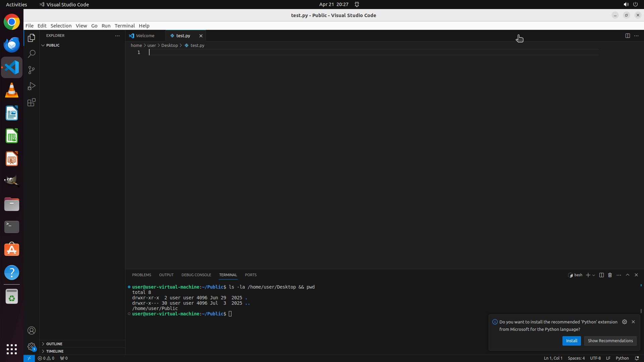Open the Run and Debug view
Image resolution: width=644 pixels, height=362 pixels.
32,86
